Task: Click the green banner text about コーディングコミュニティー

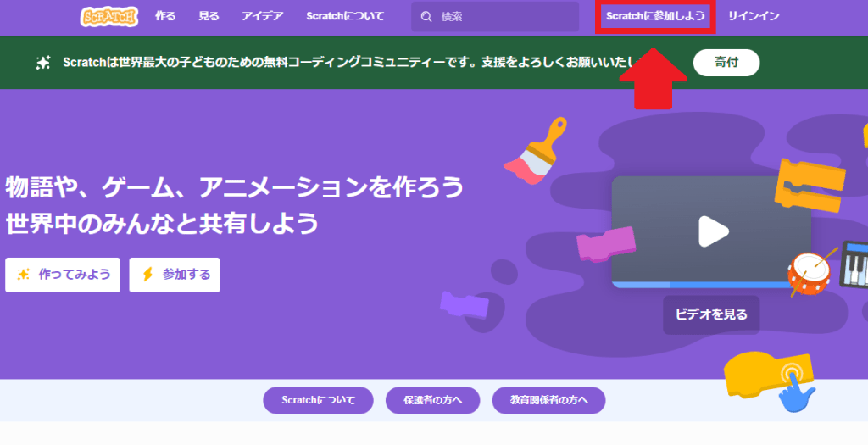Action: click(x=353, y=63)
